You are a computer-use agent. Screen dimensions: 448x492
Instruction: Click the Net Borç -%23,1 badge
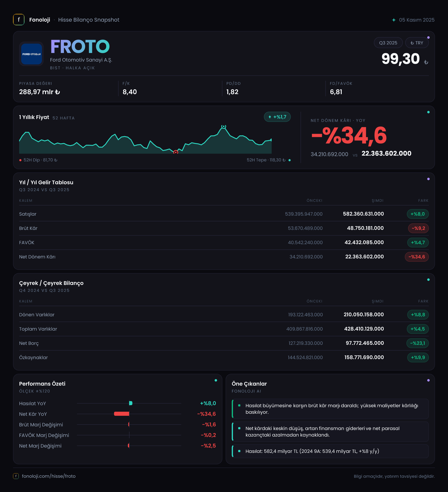tap(417, 343)
